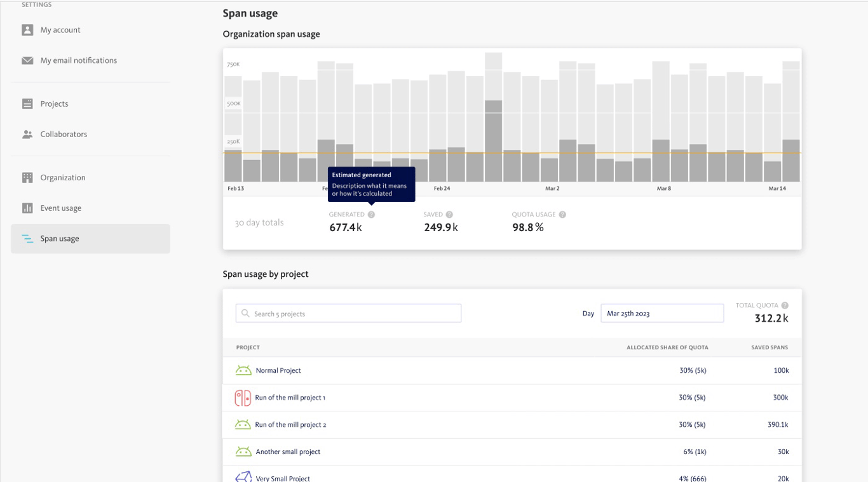Go to My email notifications
Image resolution: width=868 pixels, height=482 pixels.
point(78,60)
